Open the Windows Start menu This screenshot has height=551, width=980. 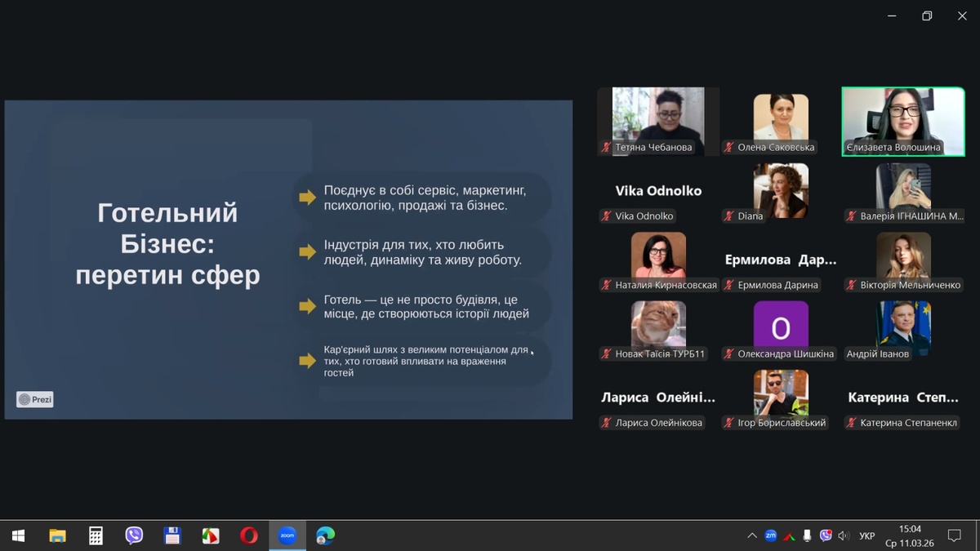click(x=18, y=535)
